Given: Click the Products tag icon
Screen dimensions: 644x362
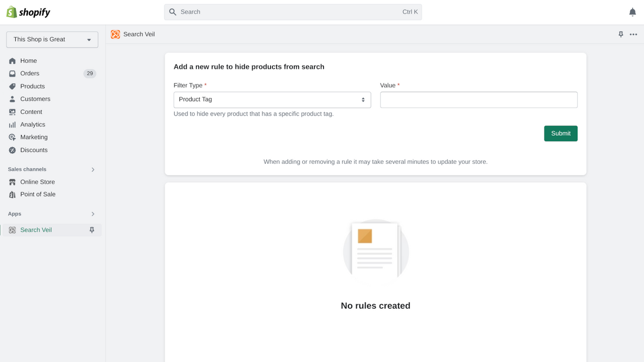Looking at the screenshot, I should pos(13,86).
